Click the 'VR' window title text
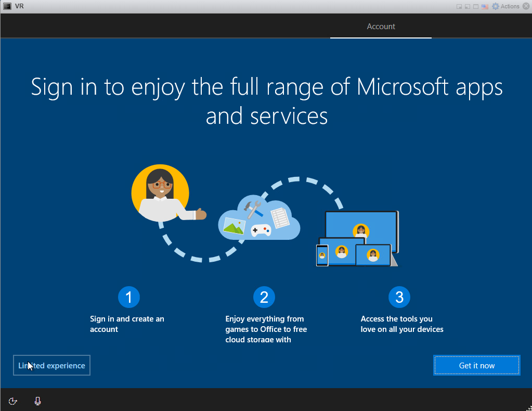Viewport: 532px width, 411px height. point(19,6)
